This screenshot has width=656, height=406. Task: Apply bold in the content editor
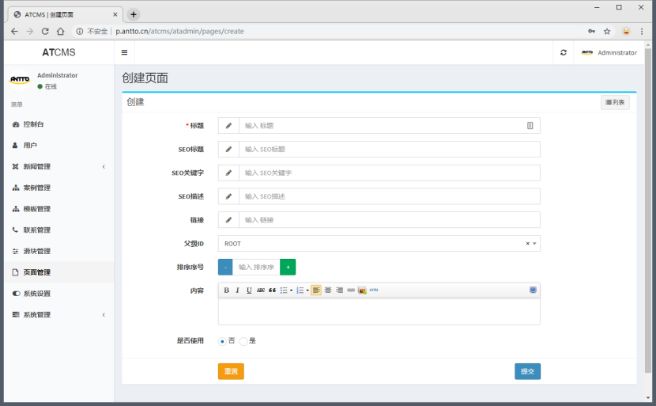click(x=226, y=290)
